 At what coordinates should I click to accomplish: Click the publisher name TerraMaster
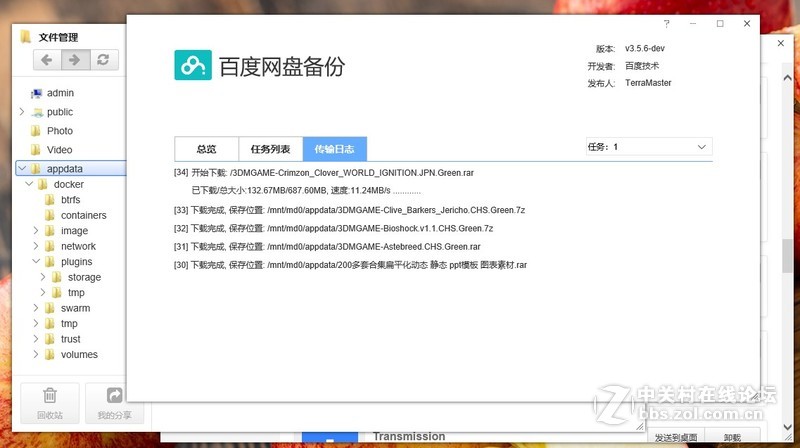[648, 83]
